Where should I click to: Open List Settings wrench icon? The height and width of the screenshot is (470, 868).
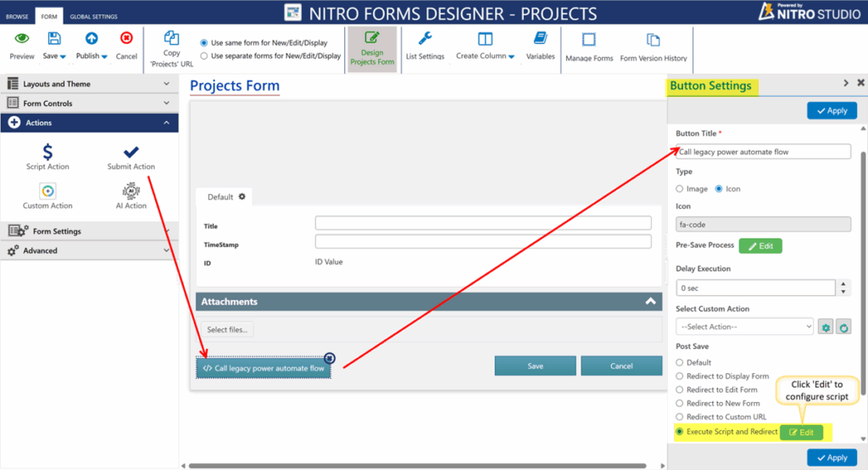click(426, 40)
